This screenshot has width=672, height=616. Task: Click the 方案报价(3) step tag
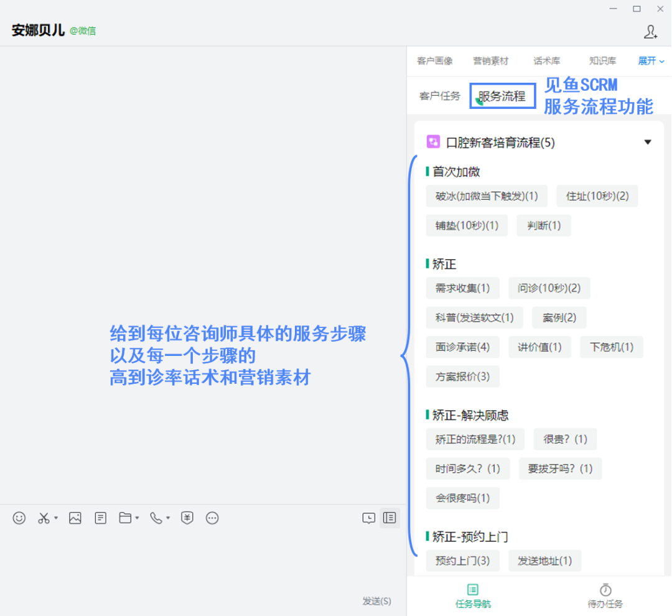coord(462,376)
